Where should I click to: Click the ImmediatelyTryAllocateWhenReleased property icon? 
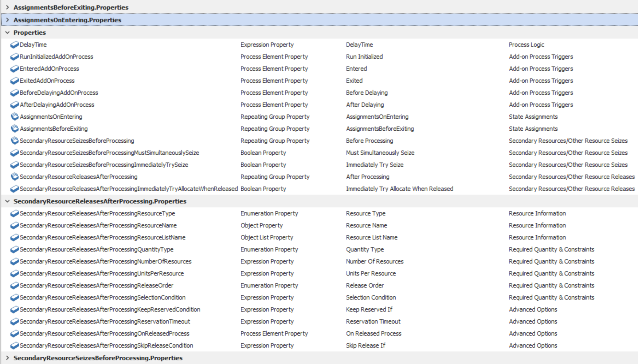coord(15,189)
